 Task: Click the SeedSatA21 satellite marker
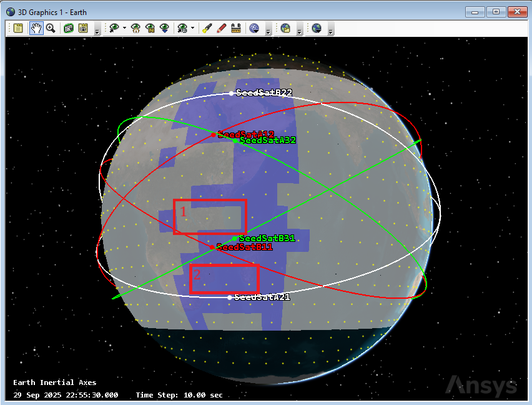(230, 297)
